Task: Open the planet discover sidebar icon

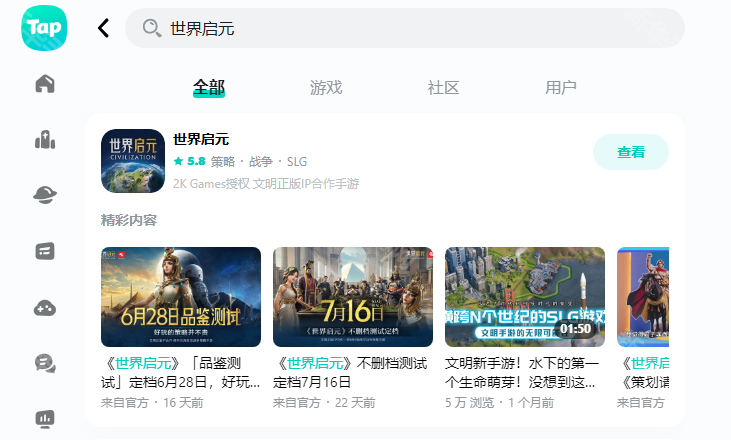Action: tap(45, 194)
